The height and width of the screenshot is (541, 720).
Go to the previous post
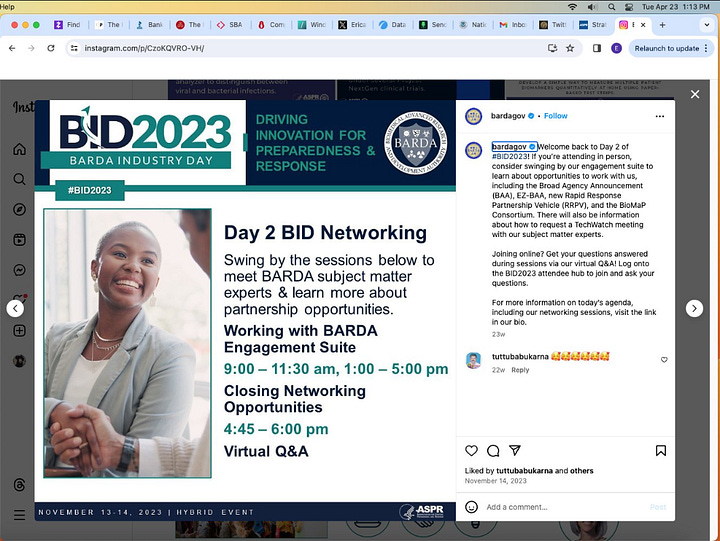[15, 308]
